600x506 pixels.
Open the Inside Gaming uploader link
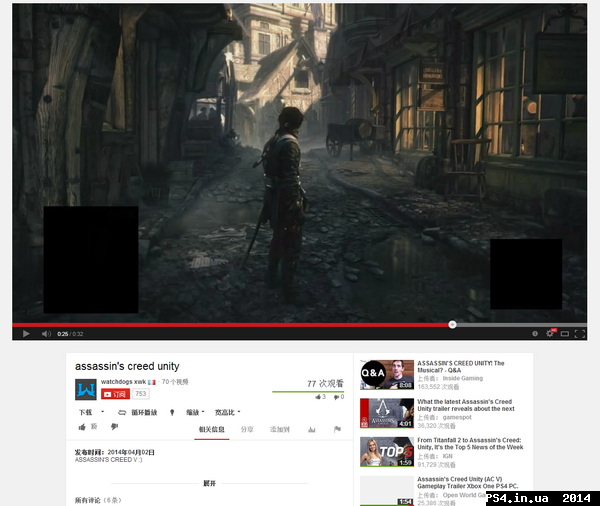tap(463, 378)
